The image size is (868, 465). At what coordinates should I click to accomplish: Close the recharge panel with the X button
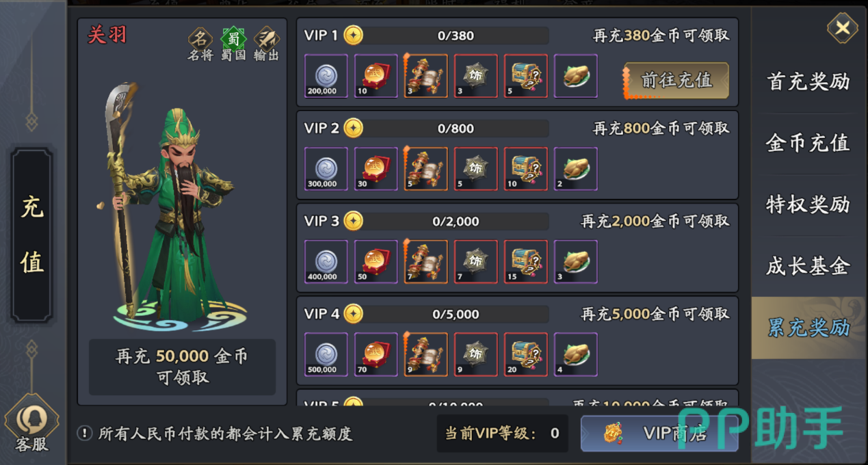pos(843,28)
